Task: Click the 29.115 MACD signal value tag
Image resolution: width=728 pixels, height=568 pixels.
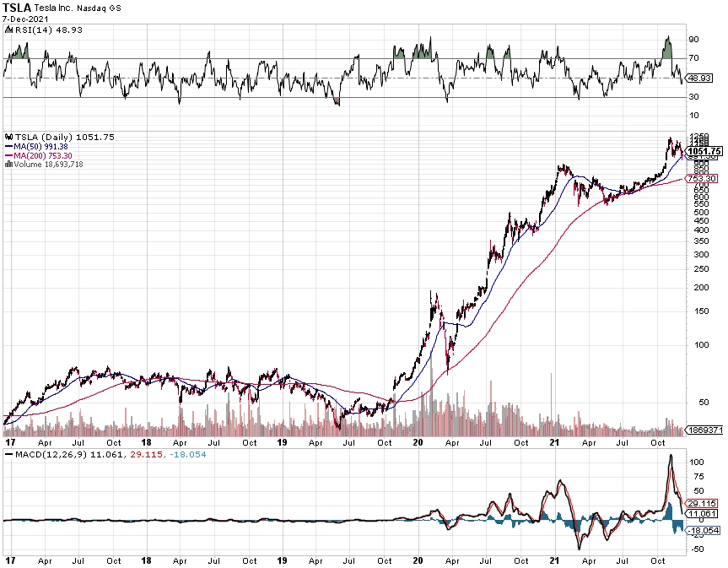Action: pos(702,504)
